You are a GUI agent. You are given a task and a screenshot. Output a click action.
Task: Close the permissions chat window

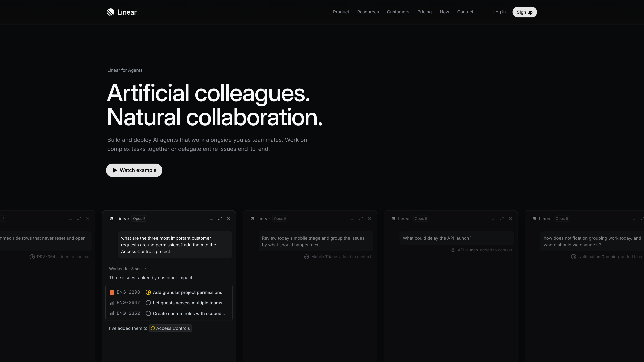click(x=229, y=219)
